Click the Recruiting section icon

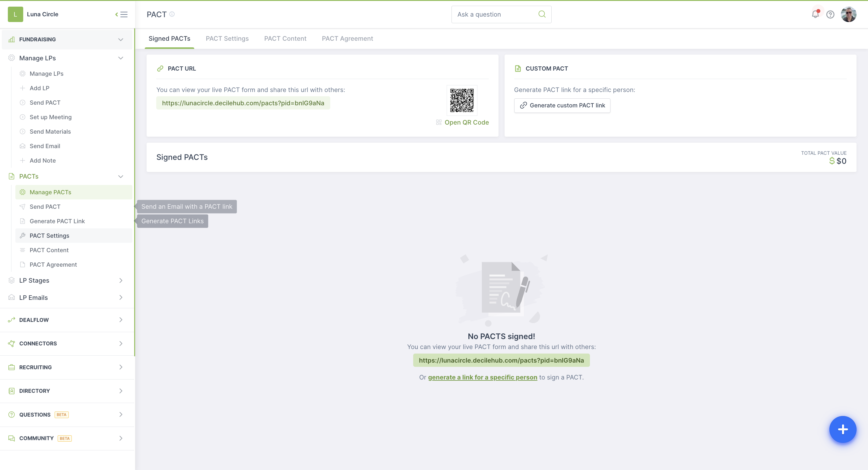(x=11, y=367)
